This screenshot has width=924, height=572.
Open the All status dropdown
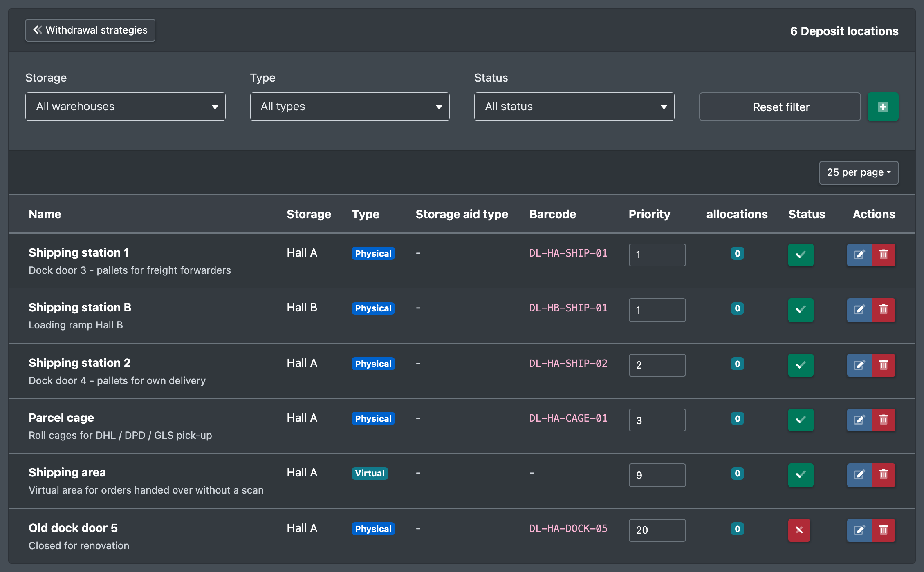tap(574, 107)
